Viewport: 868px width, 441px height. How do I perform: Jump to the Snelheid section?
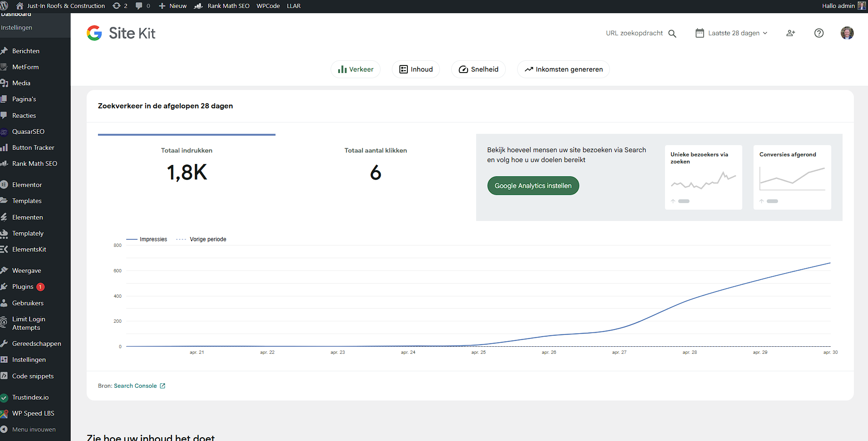click(x=479, y=69)
